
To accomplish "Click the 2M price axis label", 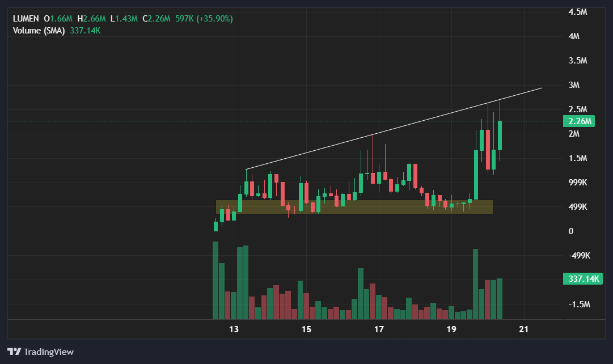I will point(574,134).
